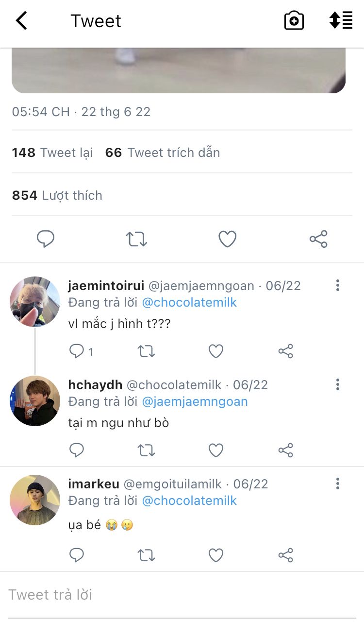Open more options on imarkeu's reply
The width and height of the screenshot is (364, 622).
(338, 484)
